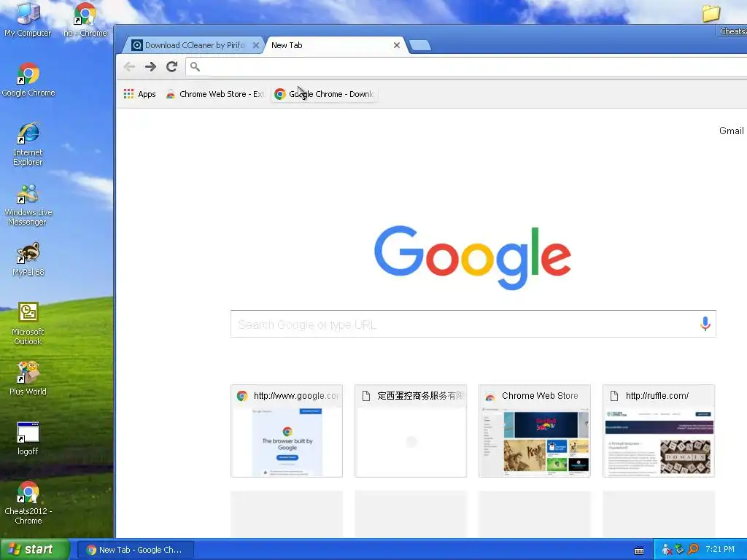The height and width of the screenshot is (560, 747).
Task: Close the Download CCleaner tab
Action: [256, 45]
